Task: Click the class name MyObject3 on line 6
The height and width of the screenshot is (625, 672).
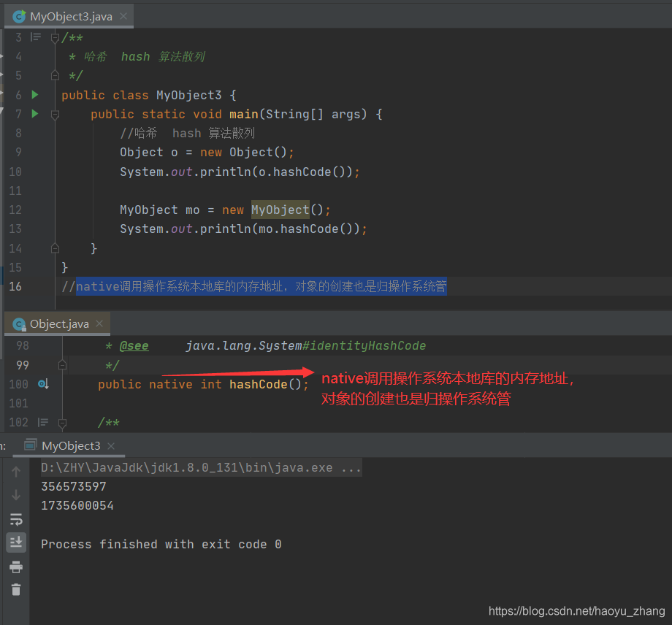Action: point(189,95)
